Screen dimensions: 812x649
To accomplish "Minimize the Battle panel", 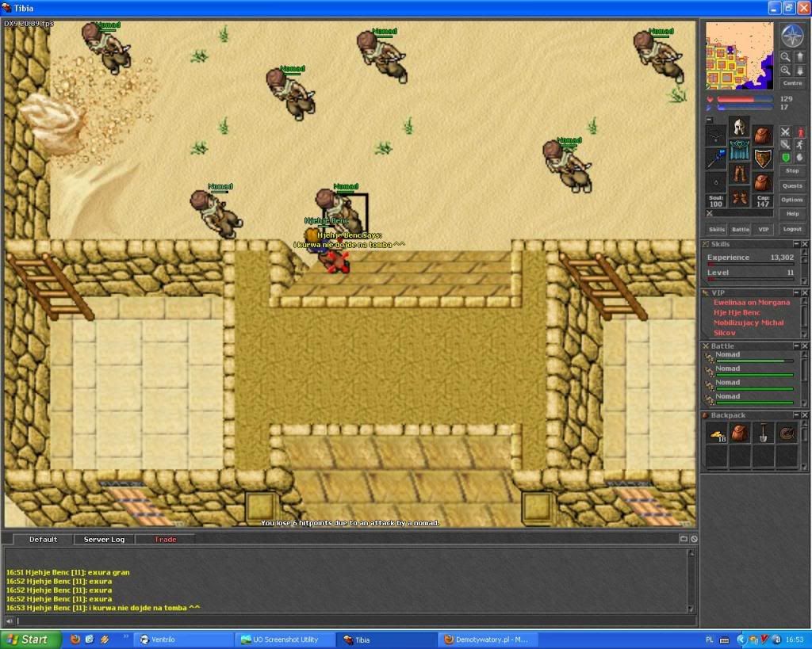I will point(796,345).
